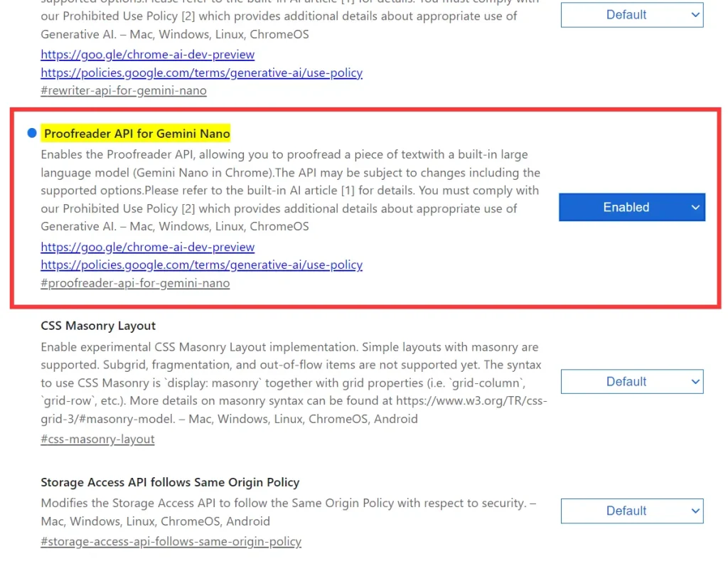Click the CSS Masonry Layout heading
728x576 pixels.
click(98, 326)
